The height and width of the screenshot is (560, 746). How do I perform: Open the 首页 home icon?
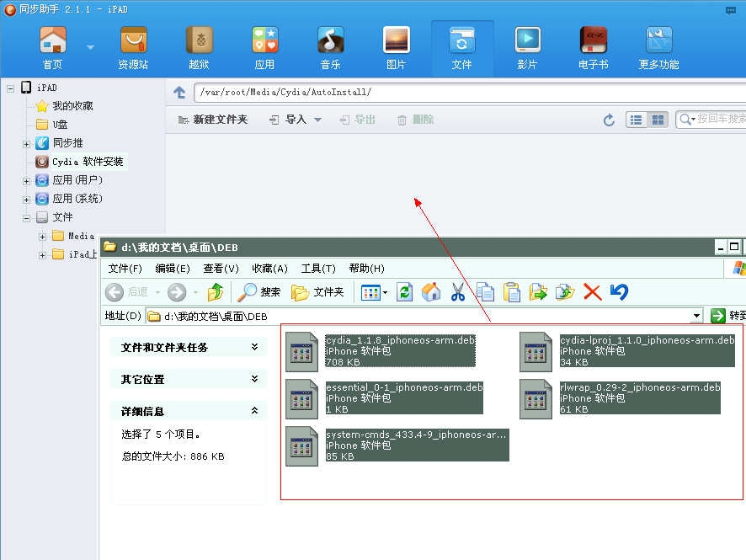point(52,47)
